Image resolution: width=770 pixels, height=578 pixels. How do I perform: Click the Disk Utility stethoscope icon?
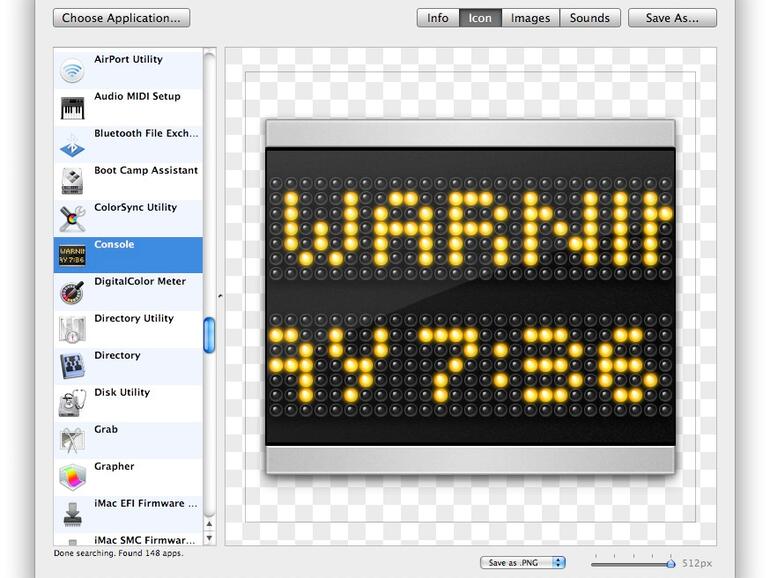pos(72,404)
